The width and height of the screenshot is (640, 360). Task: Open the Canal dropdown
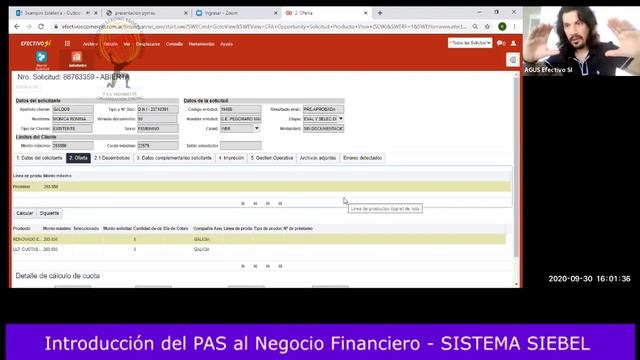(x=257, y=129)
